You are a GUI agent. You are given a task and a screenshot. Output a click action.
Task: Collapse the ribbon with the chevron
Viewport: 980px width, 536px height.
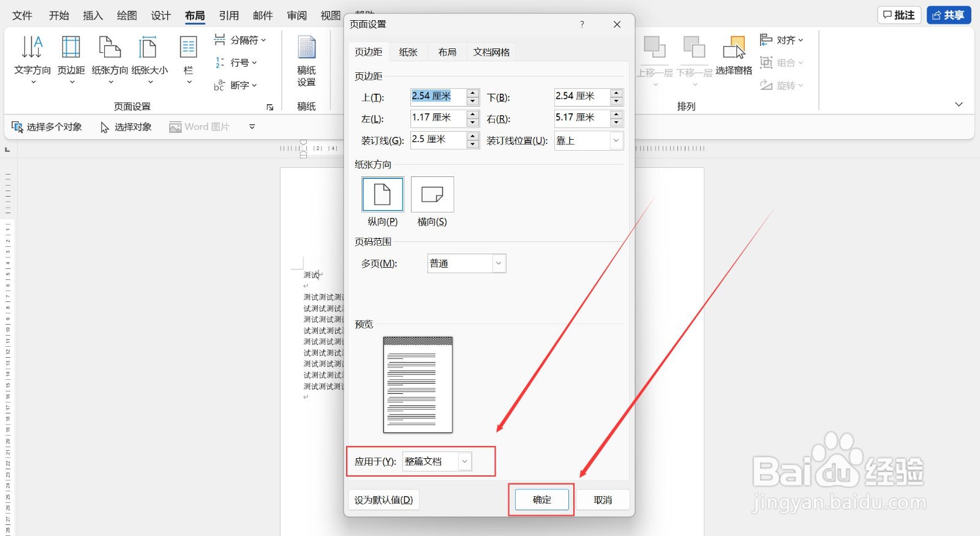coord(959,105)
